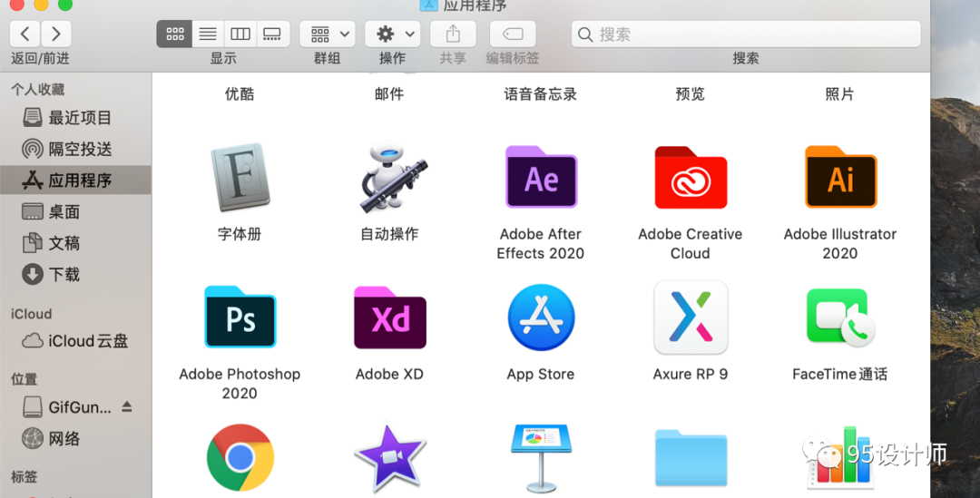Open the Automator (自动操作) robot icon
The width and height of the screenshot is (980, 498).
pyautogui.click(x=391, y=177)
